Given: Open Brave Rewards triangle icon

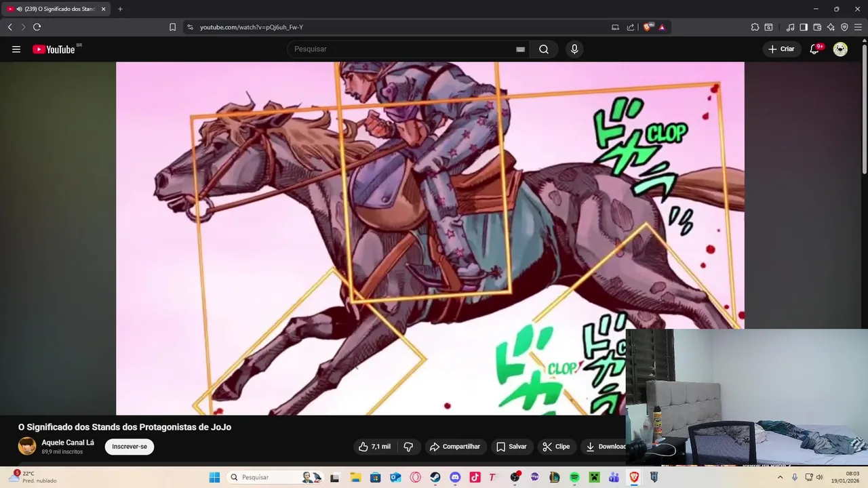Looking at the screenshot, I should pyautogui.click(x=662, y=27).
